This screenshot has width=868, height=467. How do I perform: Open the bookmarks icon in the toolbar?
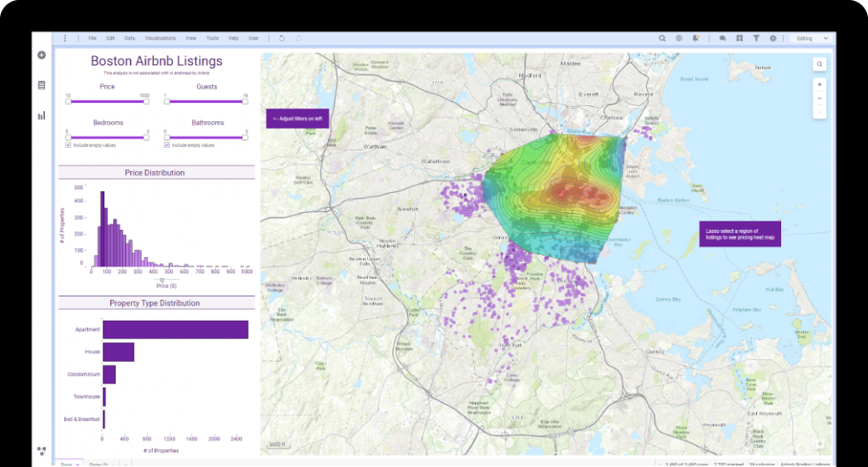[739, 38]
